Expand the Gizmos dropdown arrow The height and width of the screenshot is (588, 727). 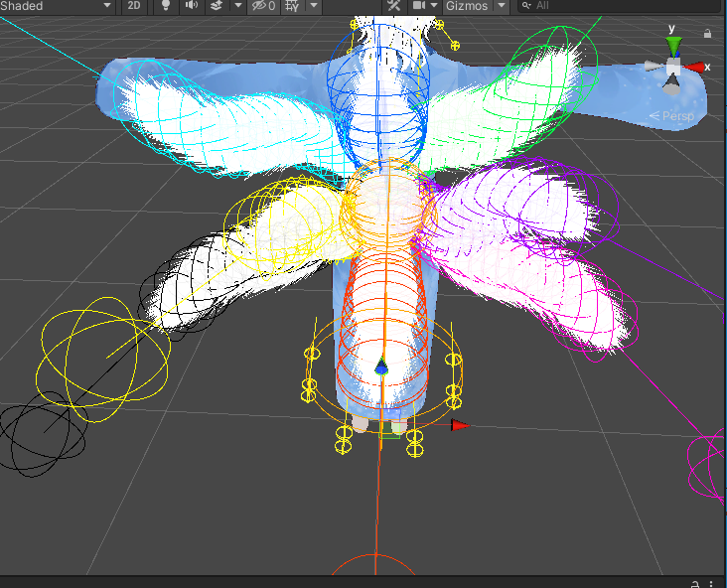501,6
